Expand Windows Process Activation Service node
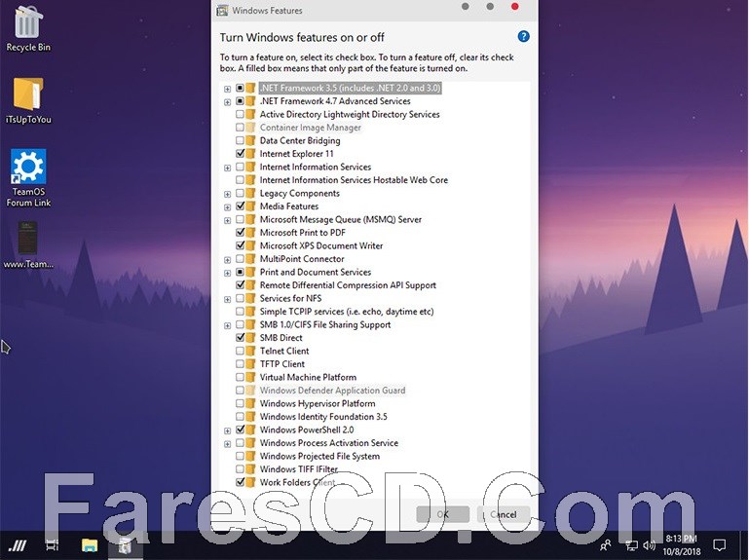The width and height of the screenshot is (749, 560). pyautogui.click(x=227, y=443)
